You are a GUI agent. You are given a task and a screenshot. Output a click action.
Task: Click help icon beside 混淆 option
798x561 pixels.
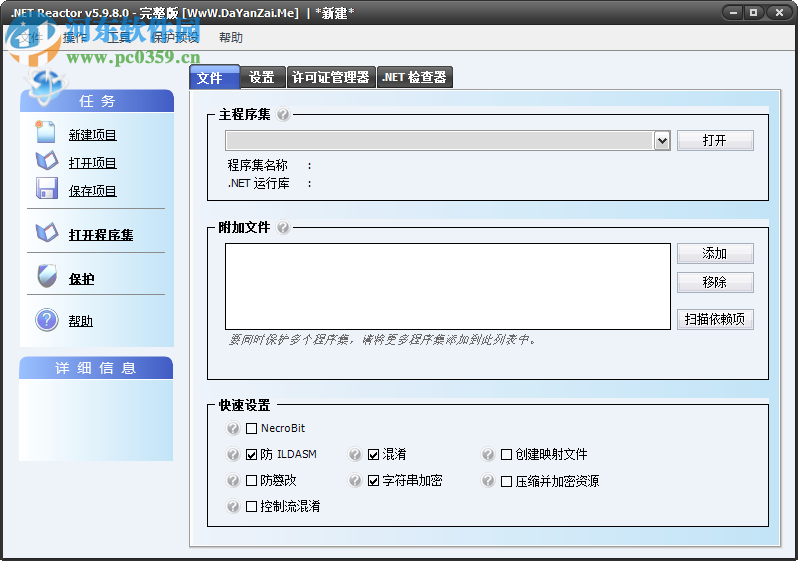[x=355, y=454]
